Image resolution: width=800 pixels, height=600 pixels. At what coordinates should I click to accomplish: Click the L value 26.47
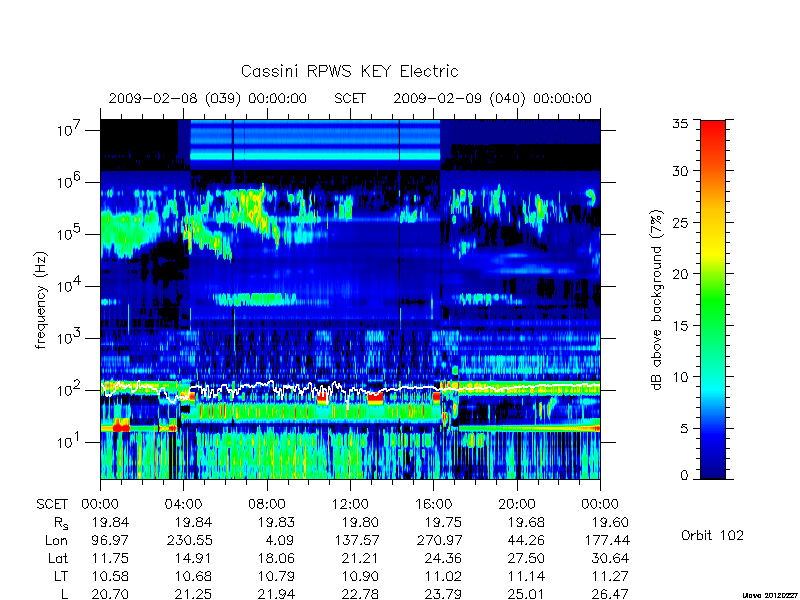tap(610, 594)
